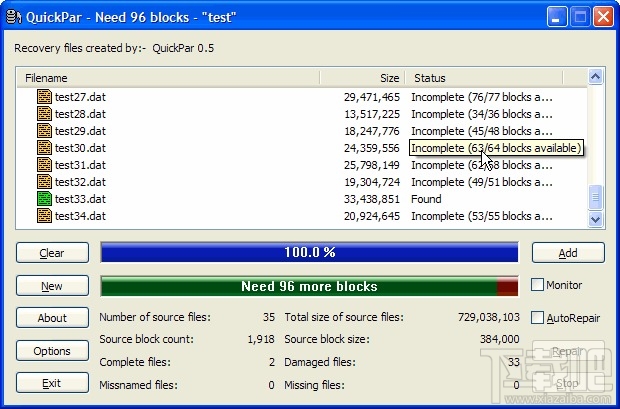Click the Incomplete (45/48 blocks status

[x=482, y=131]
